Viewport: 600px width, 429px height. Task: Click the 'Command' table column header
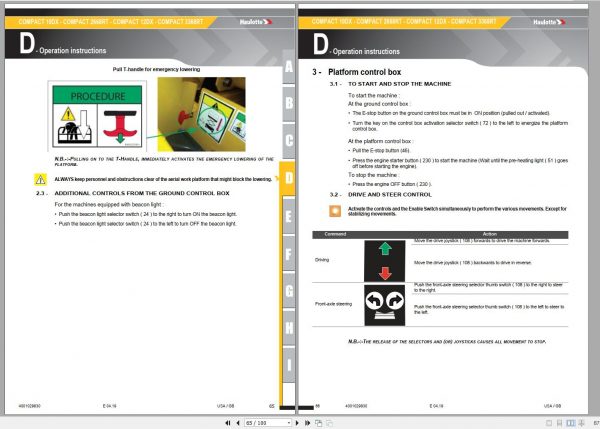coord(335,234)
